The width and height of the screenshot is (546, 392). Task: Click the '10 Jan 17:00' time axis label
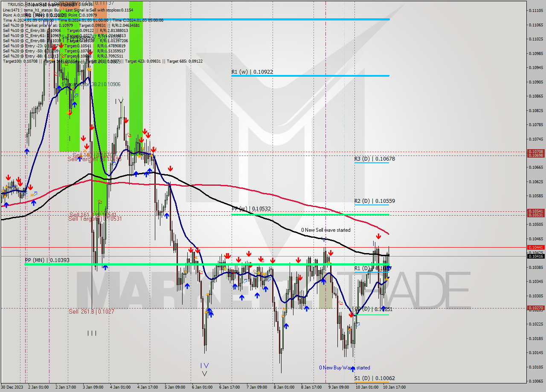click(394, 387)
